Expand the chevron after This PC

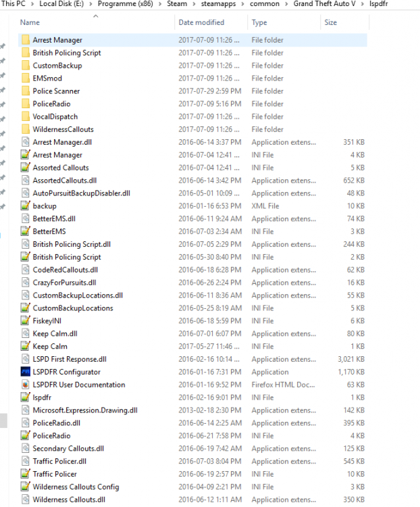click(x=32, y=4)
